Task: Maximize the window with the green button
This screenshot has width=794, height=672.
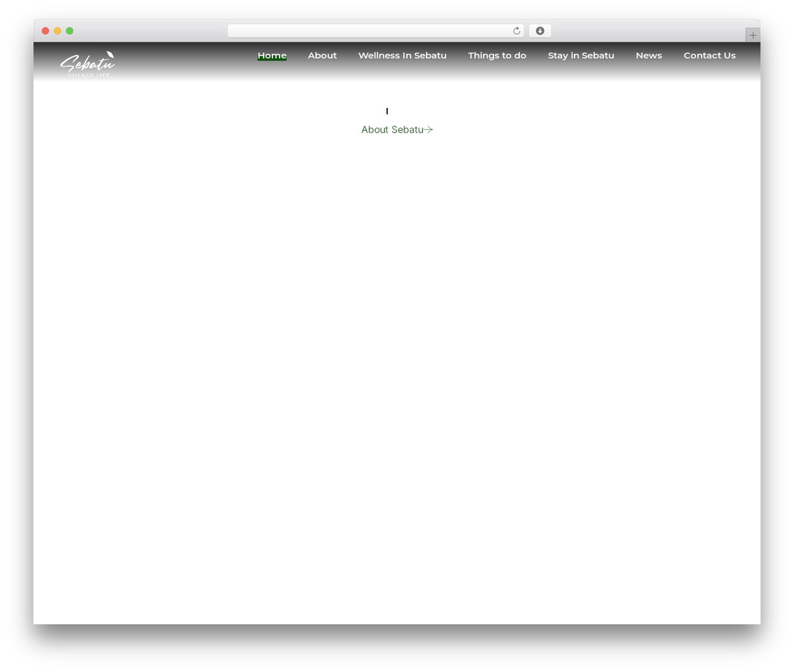Action: (x=69, y=31)
